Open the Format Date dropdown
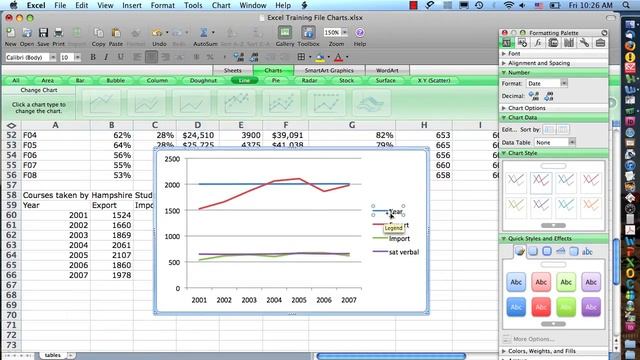640x360 pixels. pos(547,83)
